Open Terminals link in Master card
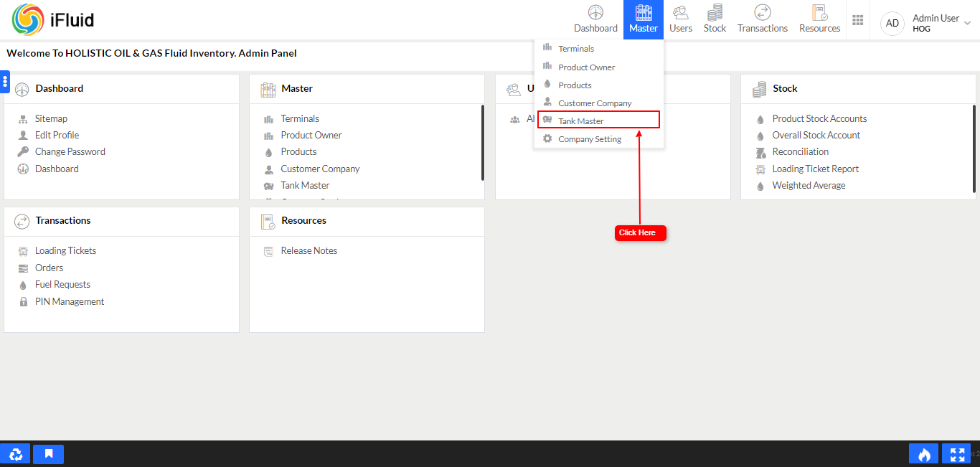Viewport: 980px width, 467px height. tap(300, 118)
